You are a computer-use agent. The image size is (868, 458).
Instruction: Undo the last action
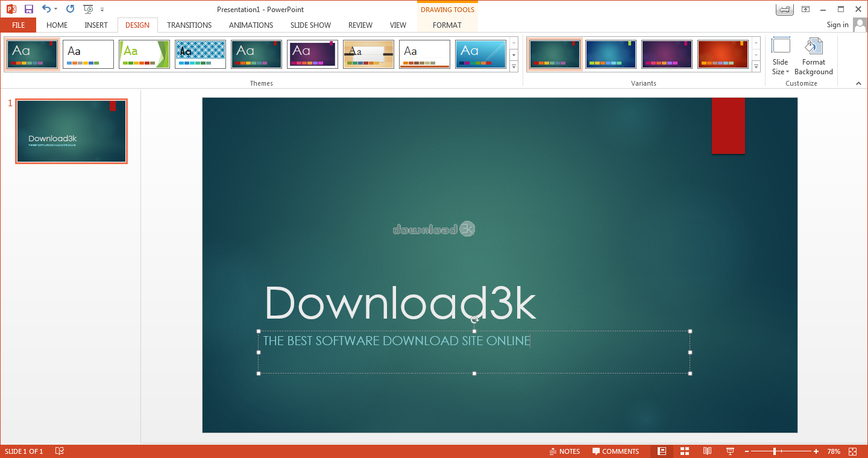coord(46,9)
